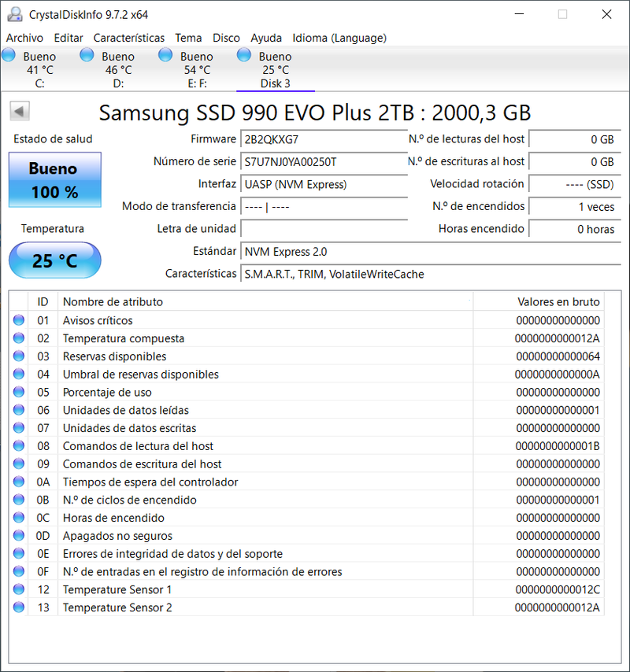The image size is (630, 672).
Task: Click status dot for Temperature Sensor 1
Action: 18,589
